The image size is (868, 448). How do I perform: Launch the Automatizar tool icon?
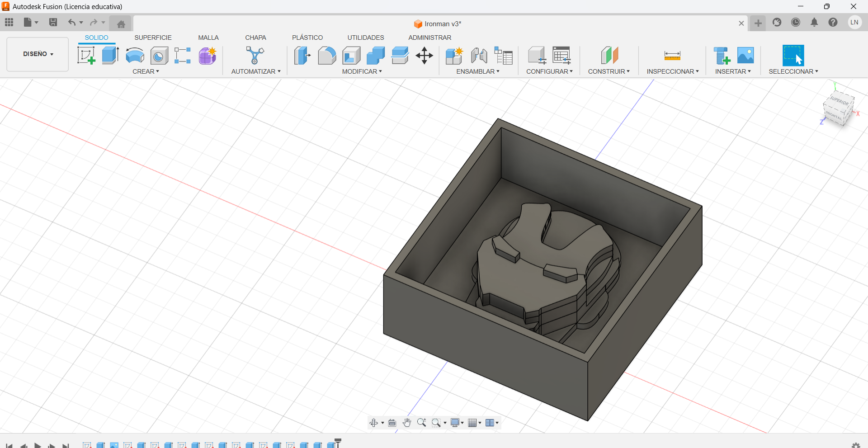pyautogui.click(x=255, y=56)
